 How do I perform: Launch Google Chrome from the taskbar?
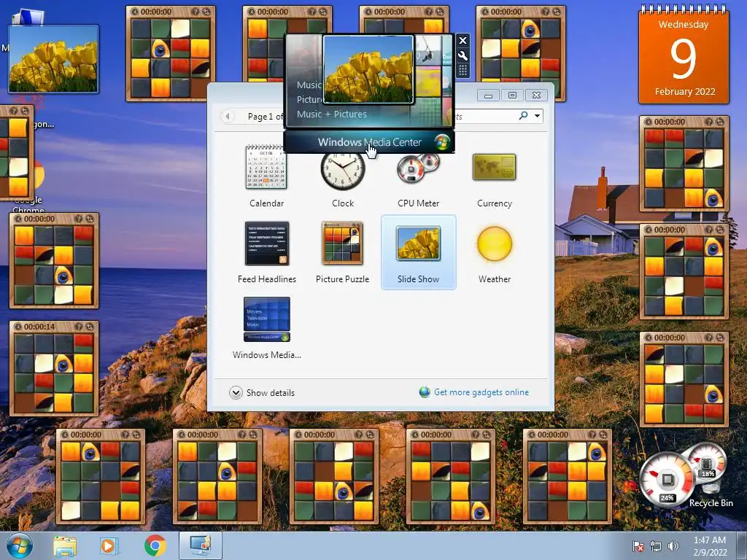tap(155, 546)
